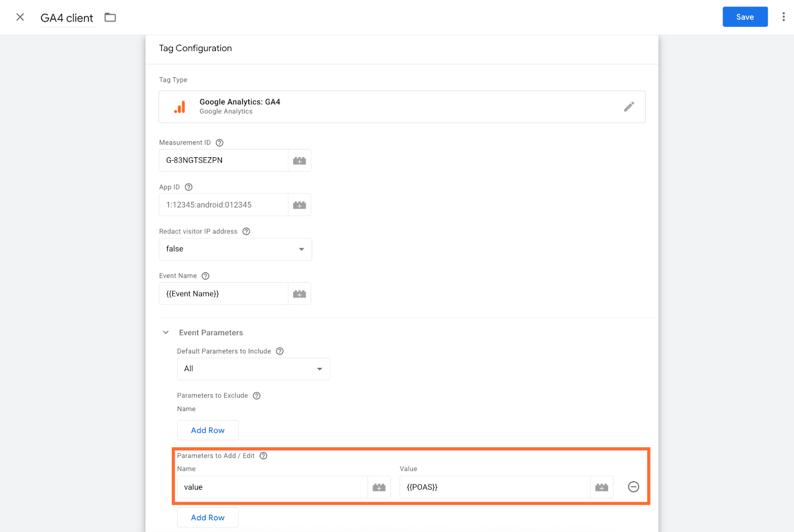Insert a variable into the Measurement ID field
The height and width of the screenshot is (532, 794).
[299, 160]
